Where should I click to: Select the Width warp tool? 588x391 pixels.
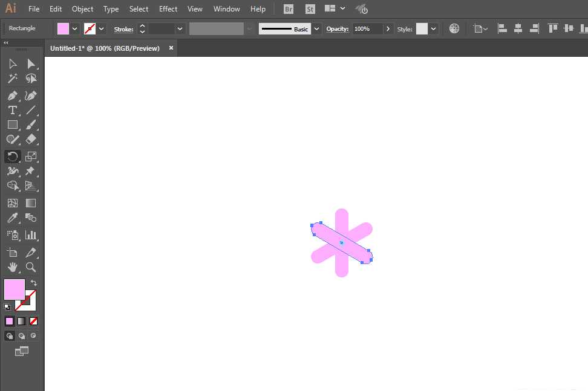tap(12, 171)
